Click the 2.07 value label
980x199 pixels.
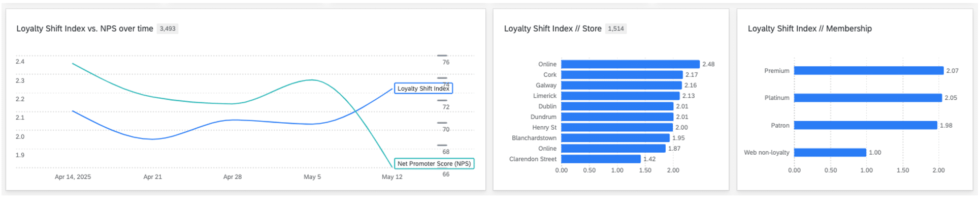[x=953, y=71]
